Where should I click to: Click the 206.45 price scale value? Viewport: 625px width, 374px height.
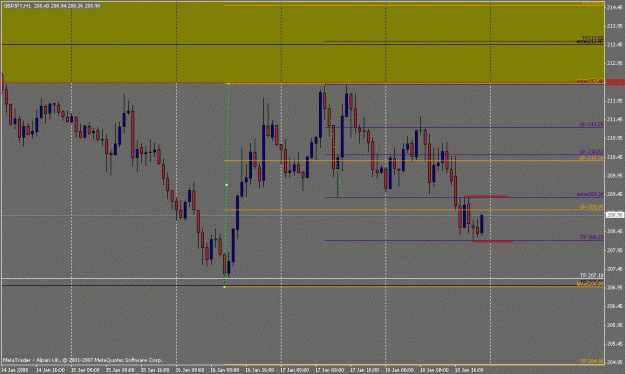click(x=614, y=306)
